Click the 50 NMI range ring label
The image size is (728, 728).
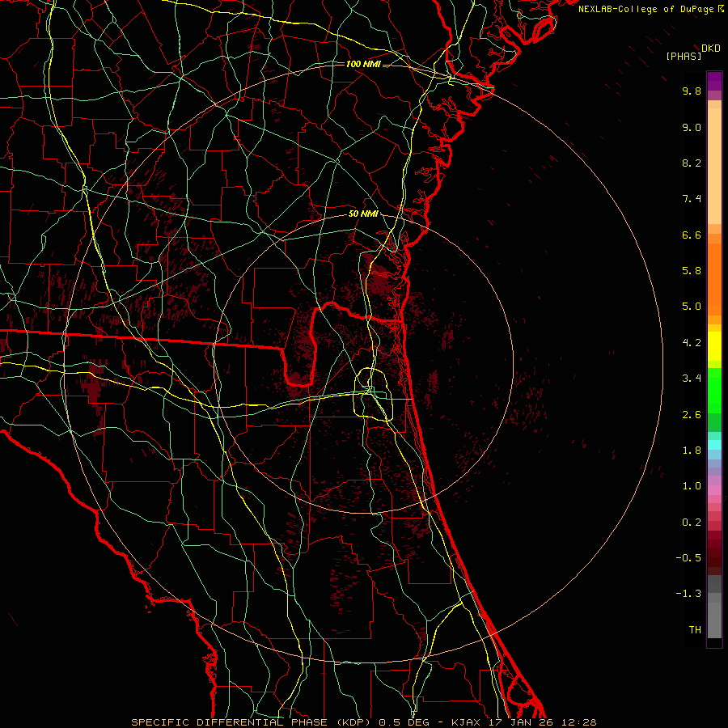tap(363, 214)
